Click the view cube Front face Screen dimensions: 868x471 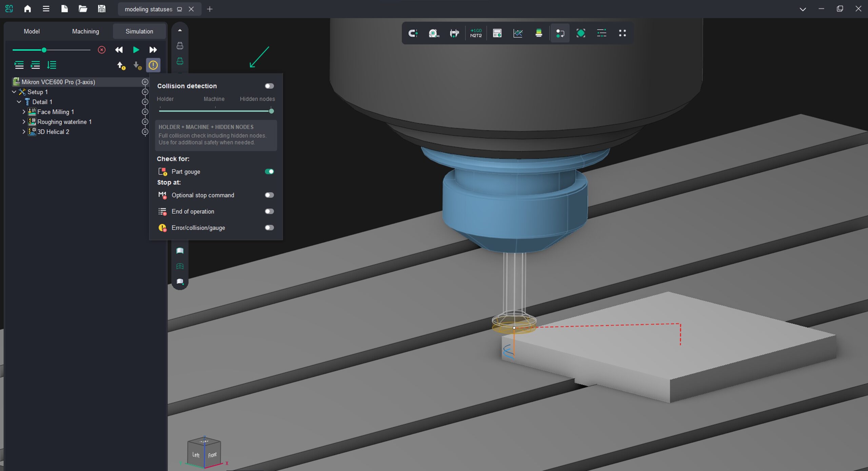coord(212,455)
